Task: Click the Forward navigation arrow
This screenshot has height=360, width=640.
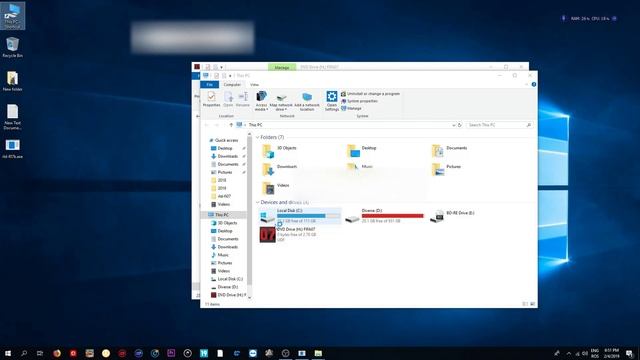Action: (216, 125)
